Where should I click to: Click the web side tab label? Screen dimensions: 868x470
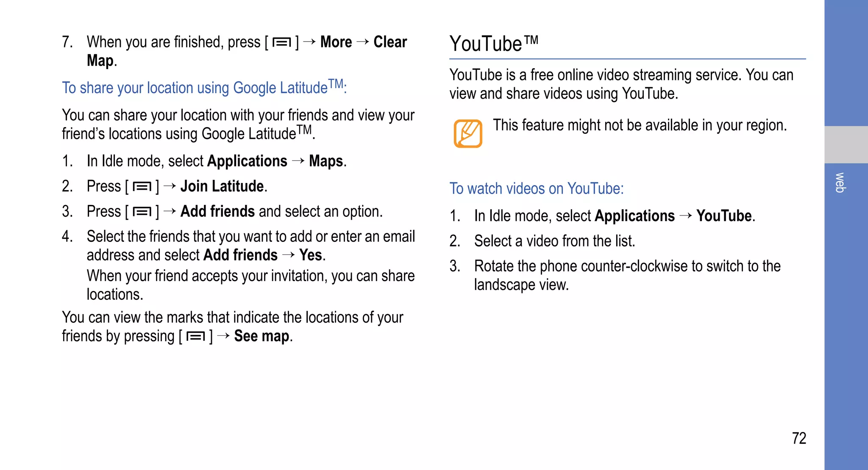[840, 182]
